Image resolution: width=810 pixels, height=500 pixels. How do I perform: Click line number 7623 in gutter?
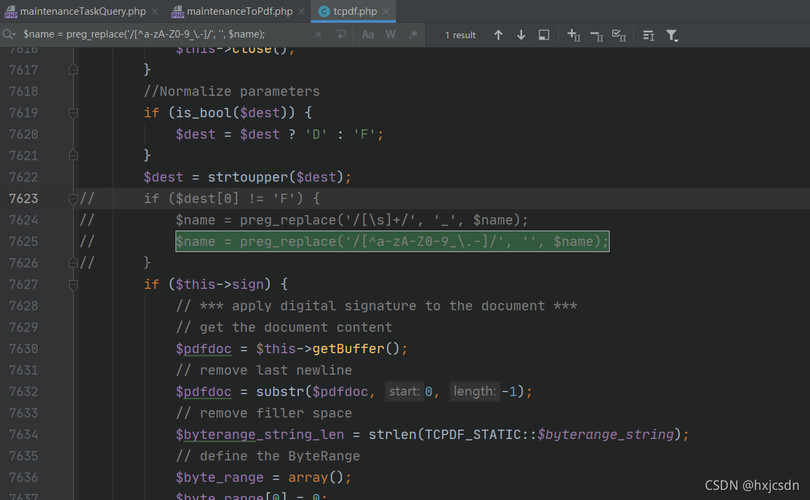[x=23, y=198]
